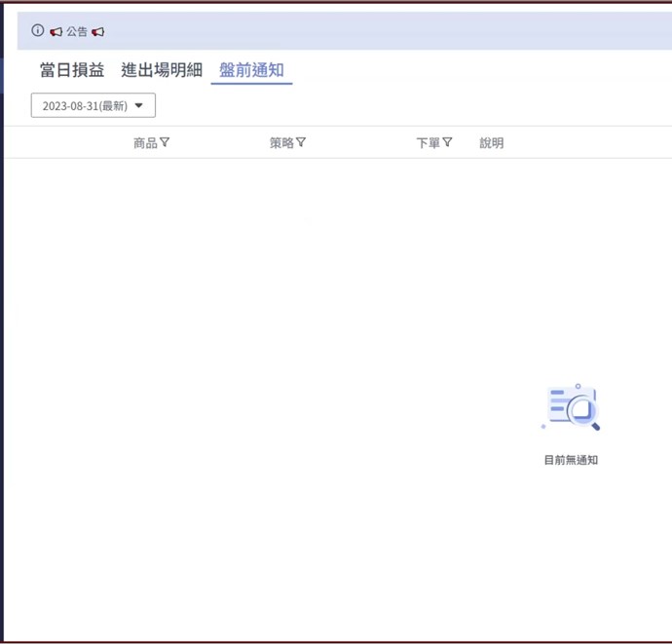The height and width of the screenshot is (644, 672).
Task: Click the megaphone icon right of 公告
Action: pos(97,31)
